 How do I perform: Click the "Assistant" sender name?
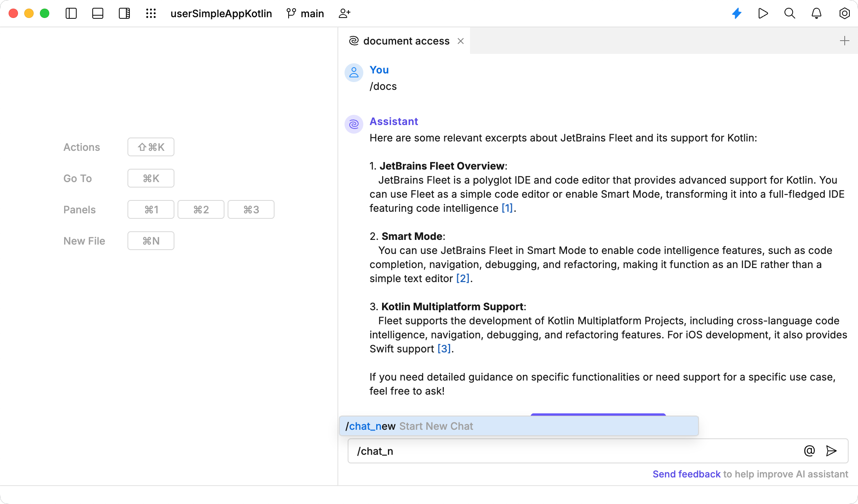tap(394, 122)
